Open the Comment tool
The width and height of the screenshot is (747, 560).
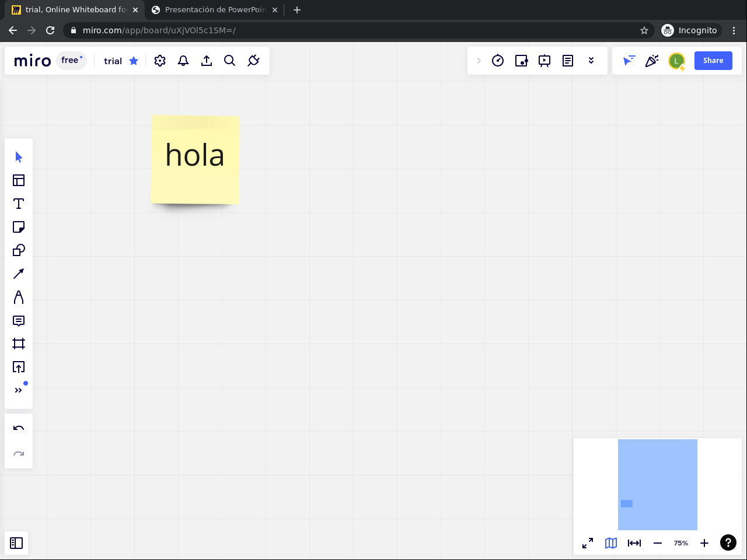tap(19, 321)
